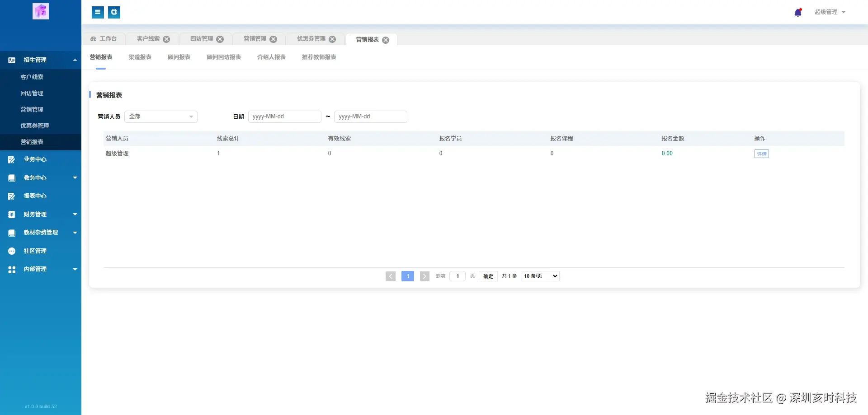Viewport: 868px width, 415px height.
Task: Click the end date input field
Action: tap(371, 117)
